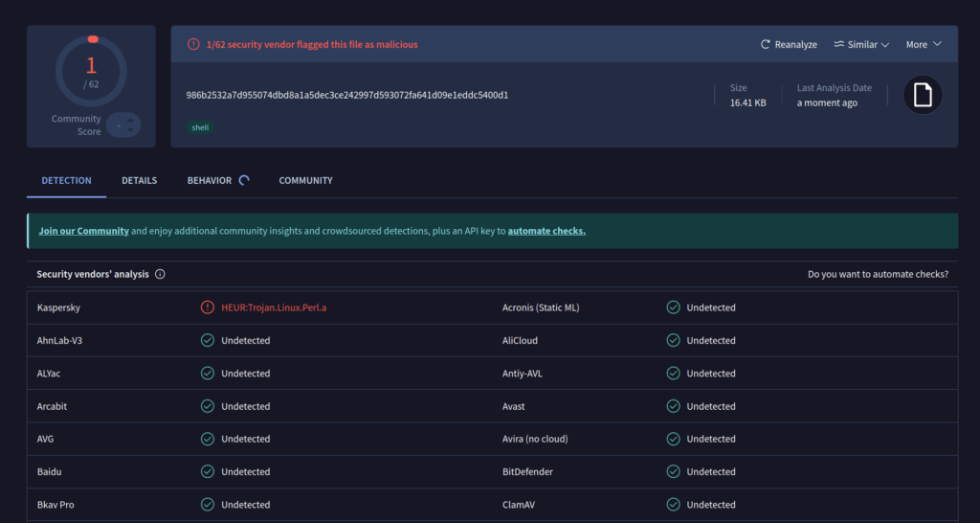The width and height of the screenshot is (980, 523).
Task: Click the ClamAV undetected checkmark icon
Action: [674, 505]
